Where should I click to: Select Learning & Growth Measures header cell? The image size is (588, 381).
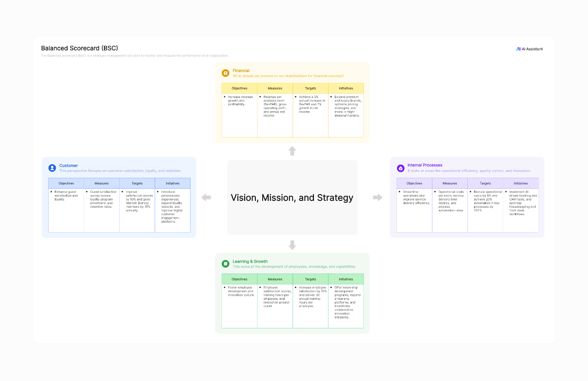(x=275, y=279)
